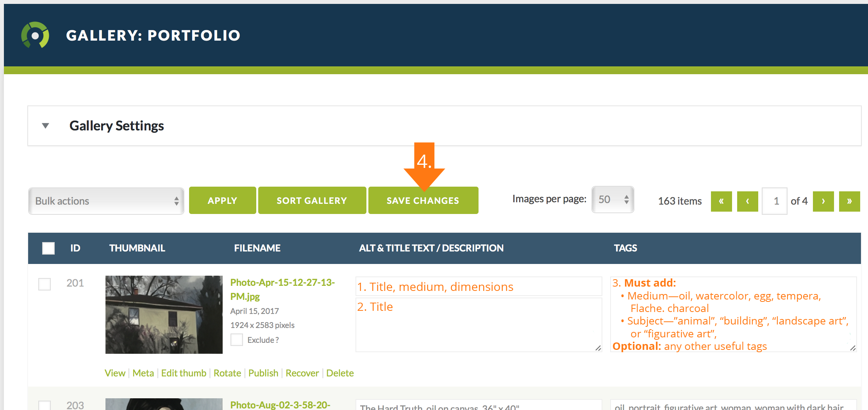Expand Gallery Settings with the triangle
Image resolution: width=868 pixels, height=410 pixels.
point(46,126)
